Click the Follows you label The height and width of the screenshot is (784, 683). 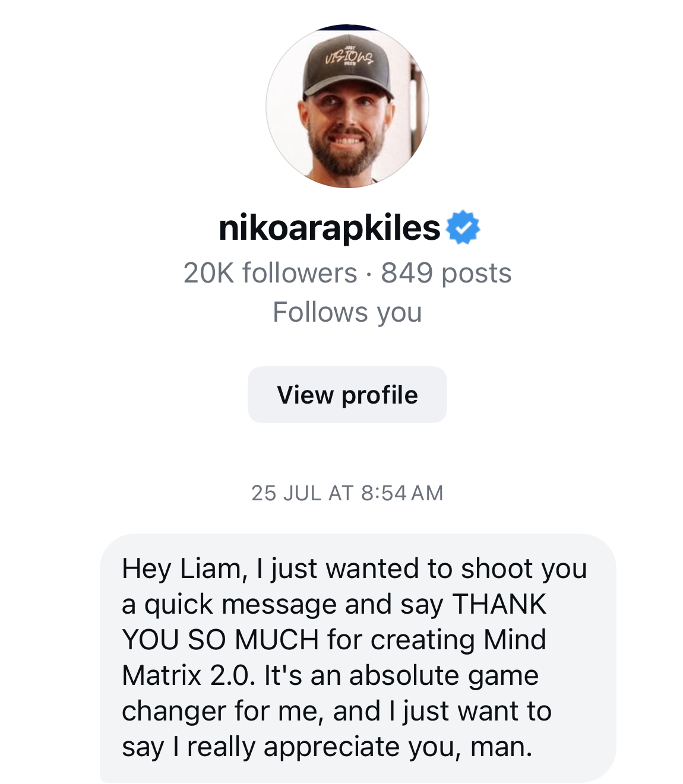click(x=347, y=312)
